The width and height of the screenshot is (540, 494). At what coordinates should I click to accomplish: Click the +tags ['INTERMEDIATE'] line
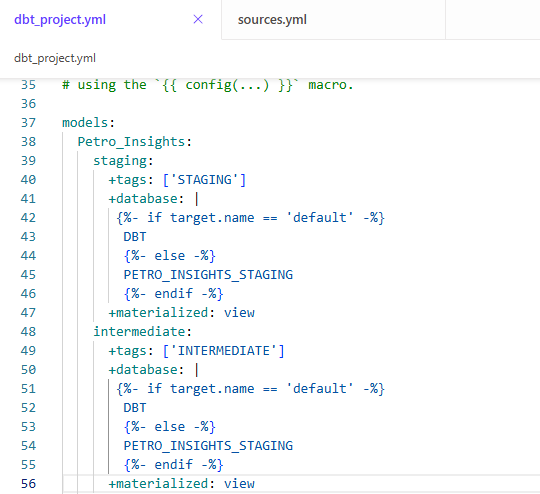pos(196,351)
